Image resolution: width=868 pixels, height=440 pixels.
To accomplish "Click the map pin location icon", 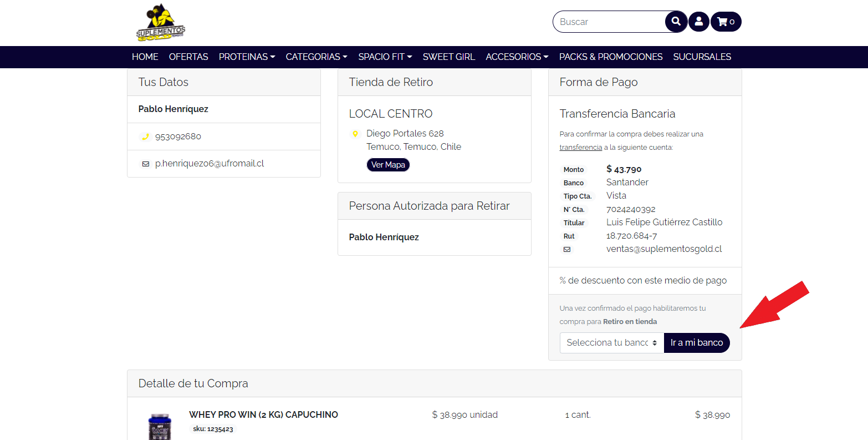I will click(x=355, y=134).
